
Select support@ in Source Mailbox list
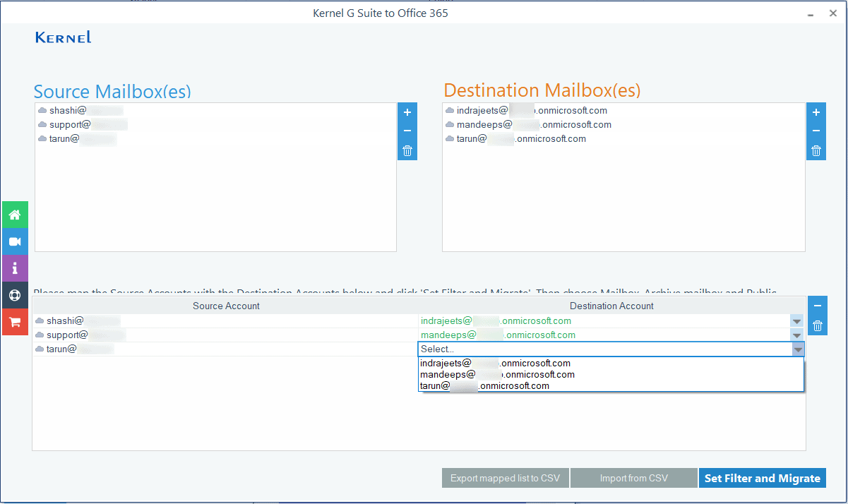[x=70, y=125]
